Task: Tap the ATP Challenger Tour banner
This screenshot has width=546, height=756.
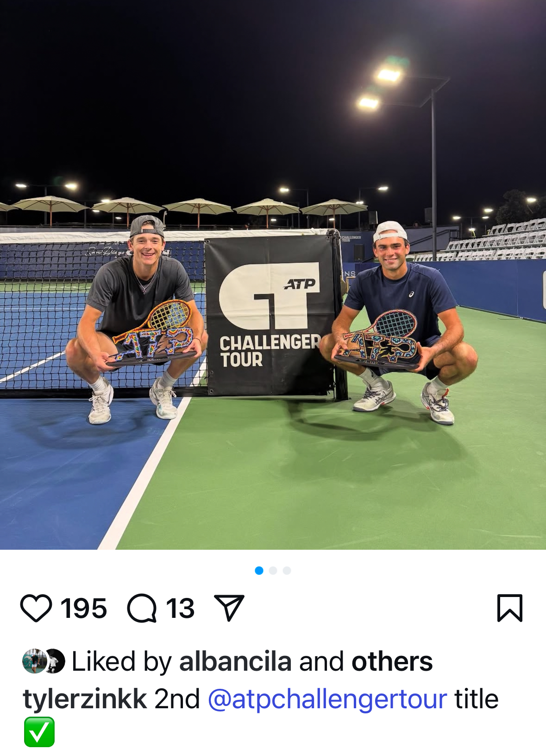Action: [270, 315]
